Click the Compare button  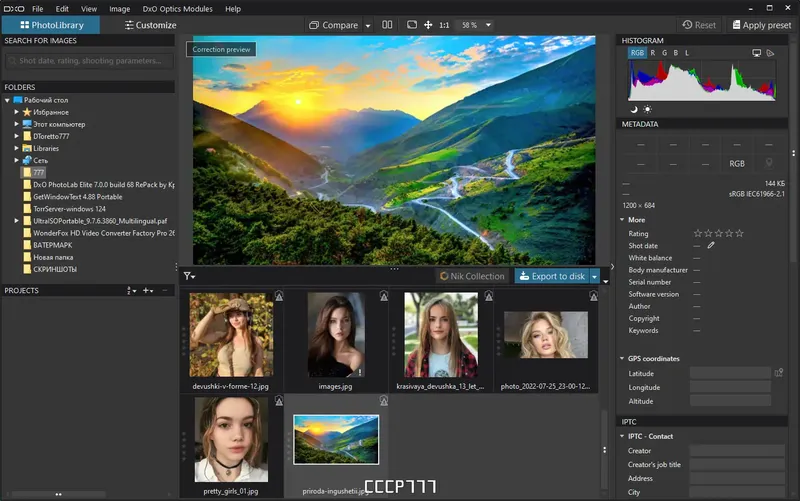click(334, 25)
